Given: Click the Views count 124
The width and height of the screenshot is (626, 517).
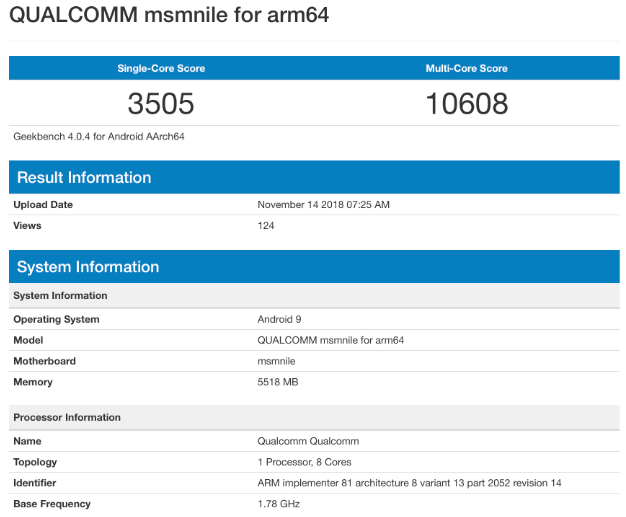Looking at the screenshot, I should tap(266, 226).
